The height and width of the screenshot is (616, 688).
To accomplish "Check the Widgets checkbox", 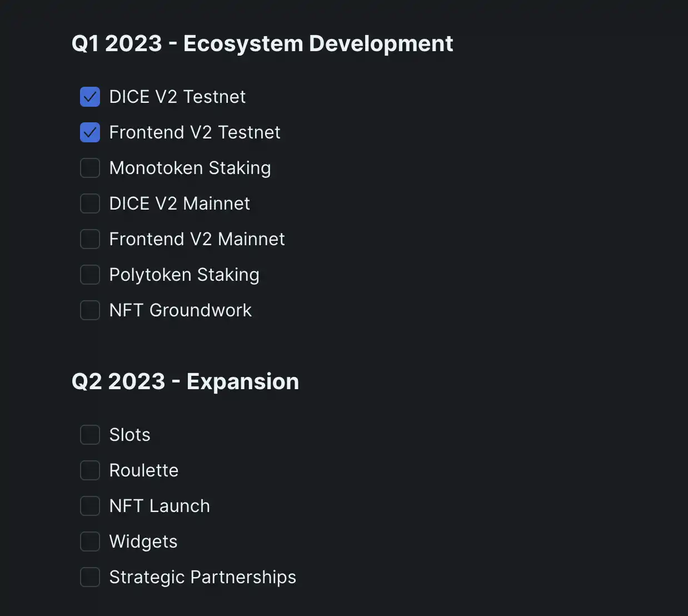I will (x=90, y=542).
